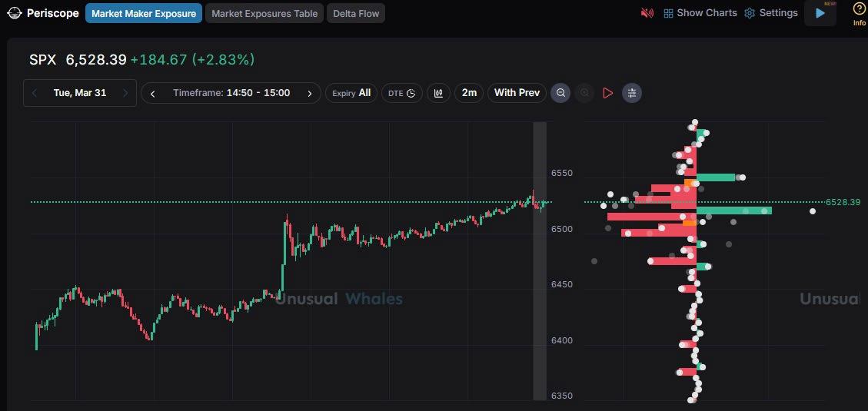
Task: Open the Tue, Mar 31 date picker
Action: pos(79,93)
